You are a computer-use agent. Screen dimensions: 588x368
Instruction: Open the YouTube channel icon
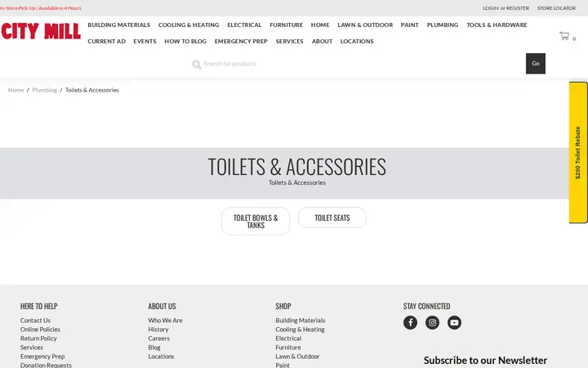(x=454, y=322)
